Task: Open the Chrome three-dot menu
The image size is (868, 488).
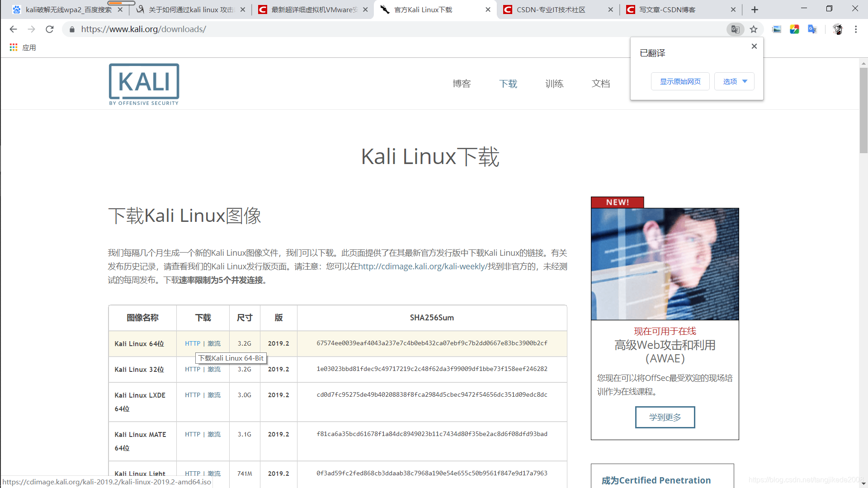Action: 856,29
